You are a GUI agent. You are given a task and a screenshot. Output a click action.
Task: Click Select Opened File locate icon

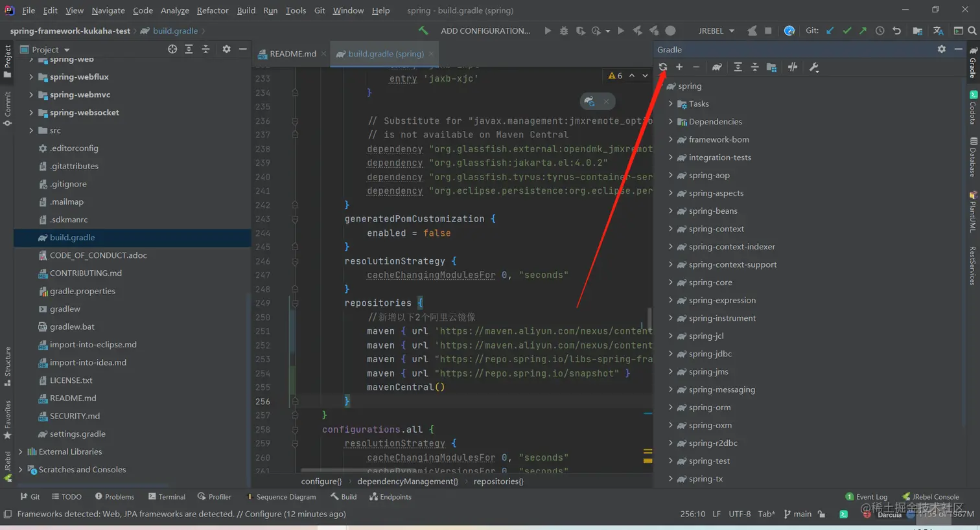[x=172, y=49]
